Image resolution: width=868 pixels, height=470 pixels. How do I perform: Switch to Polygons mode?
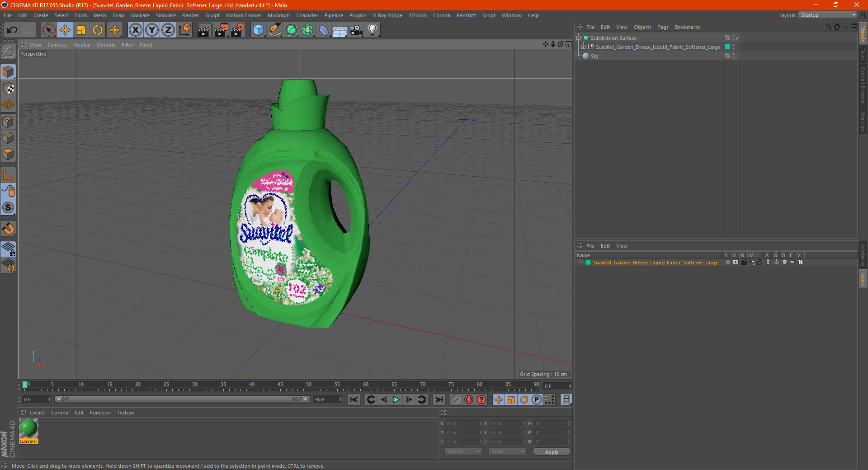[8, 154]
